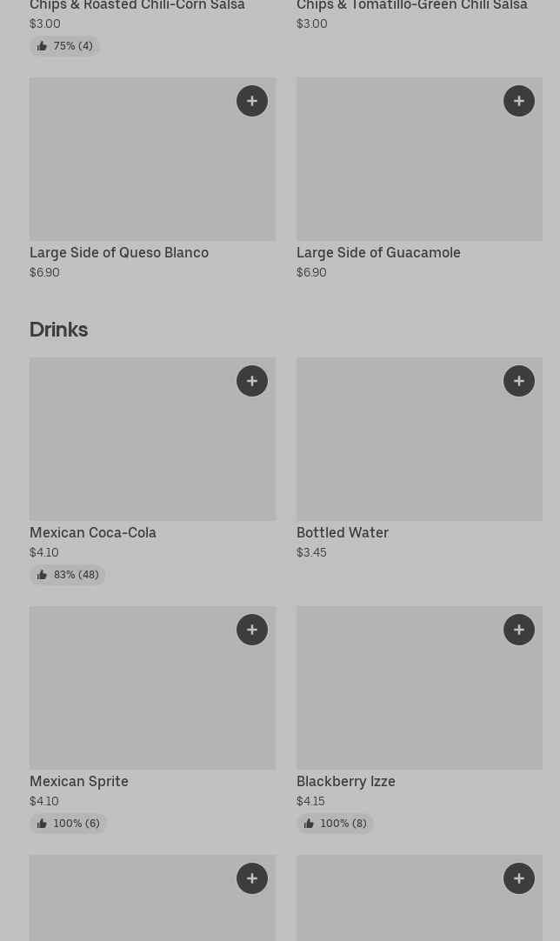The width and height of the screenshot is (560, 941).
Task: Click Blackberry Izze item title
Action: pyautogui.click(x=346, y=781)
